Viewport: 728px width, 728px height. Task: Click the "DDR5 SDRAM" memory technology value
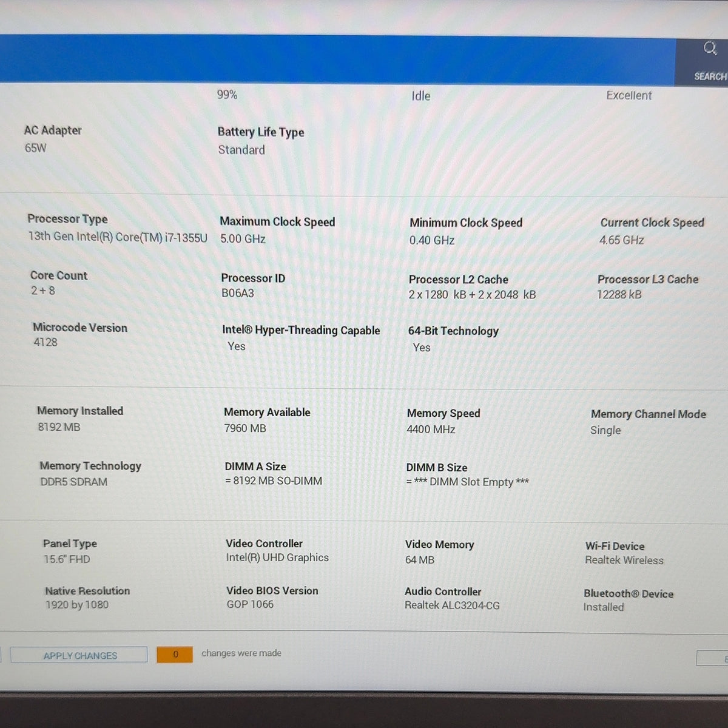click(x=74, y=482)
